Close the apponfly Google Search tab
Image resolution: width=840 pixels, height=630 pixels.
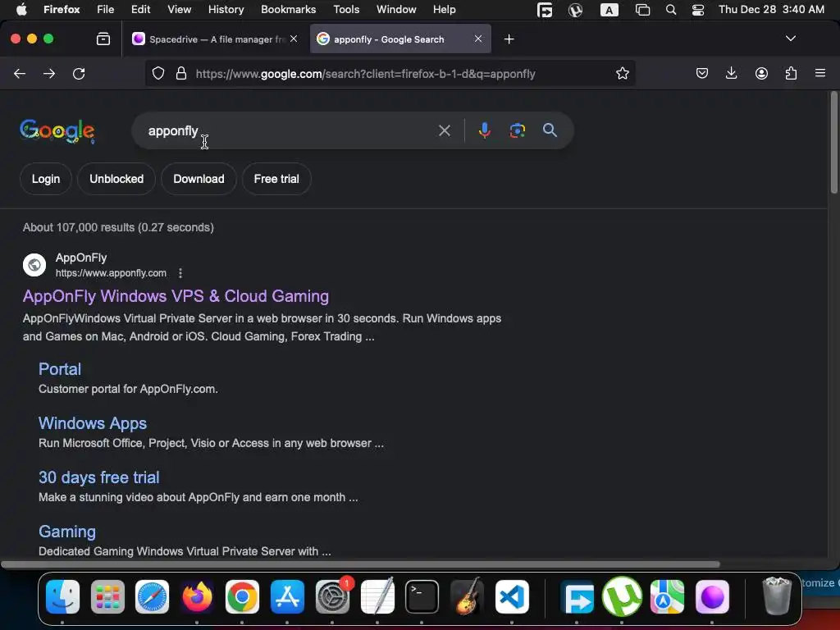coord(478,39)
